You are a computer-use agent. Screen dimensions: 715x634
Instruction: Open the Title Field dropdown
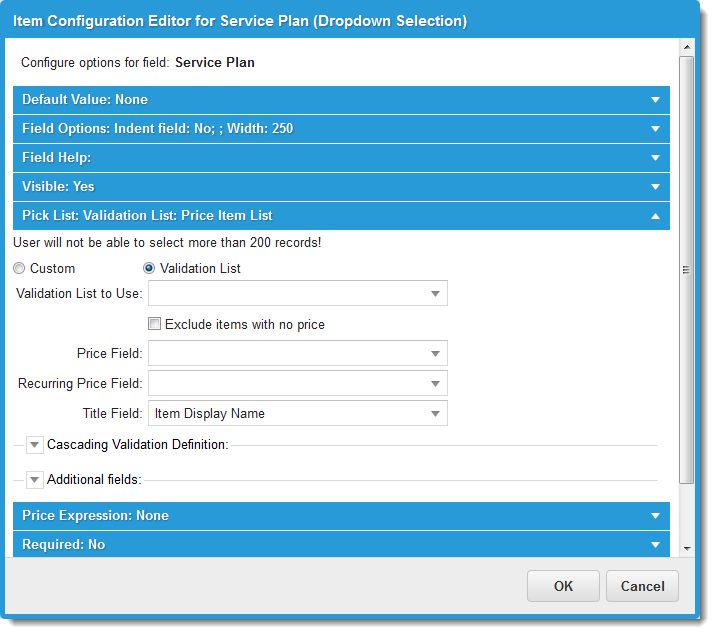point(435,414)
